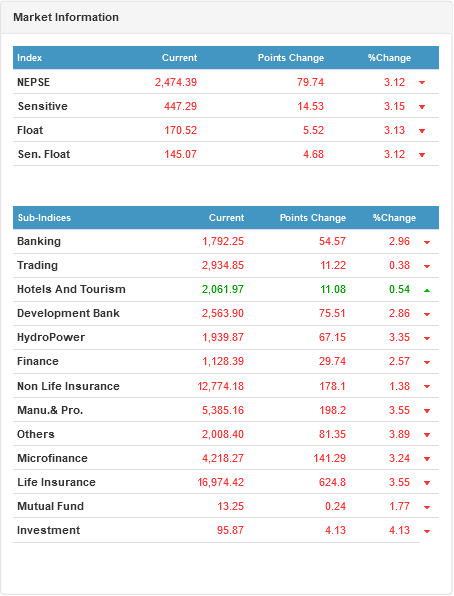The width and height of the screenshot is (454, 596).
Task: Click the red arrow in Mutual Fund row
Action: (427, 507)
